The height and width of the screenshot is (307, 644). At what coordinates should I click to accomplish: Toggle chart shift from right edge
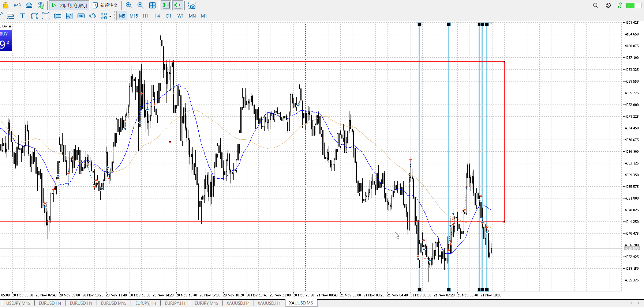[x=178, y=5]
